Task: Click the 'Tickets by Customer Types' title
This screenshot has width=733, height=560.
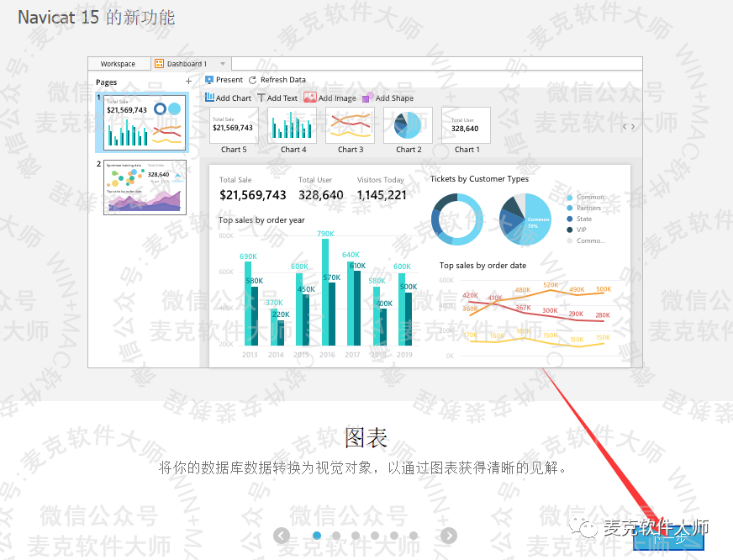Action: tap(479, 178)
